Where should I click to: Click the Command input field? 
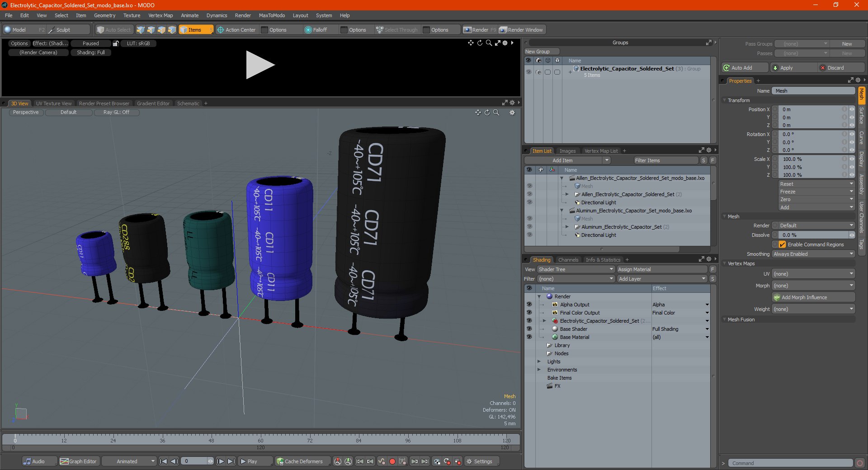coord(790,463)
